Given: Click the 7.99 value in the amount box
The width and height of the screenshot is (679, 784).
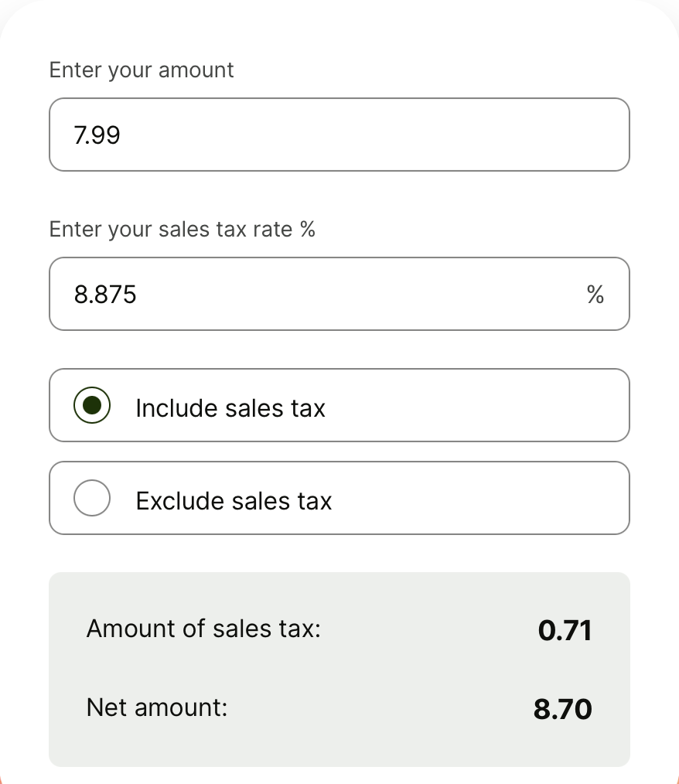Looking at the screenshot, I should click(x=97, y=135).
